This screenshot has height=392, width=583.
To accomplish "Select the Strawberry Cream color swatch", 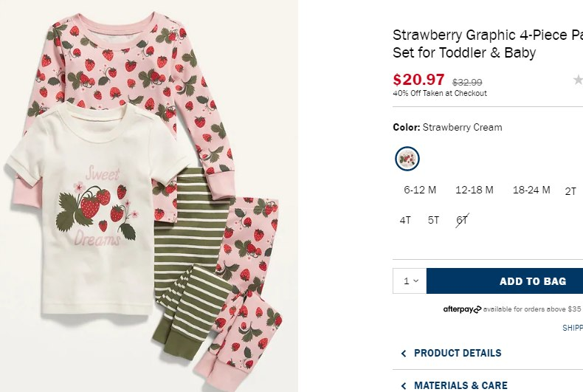I will click(x=407, y=158).
